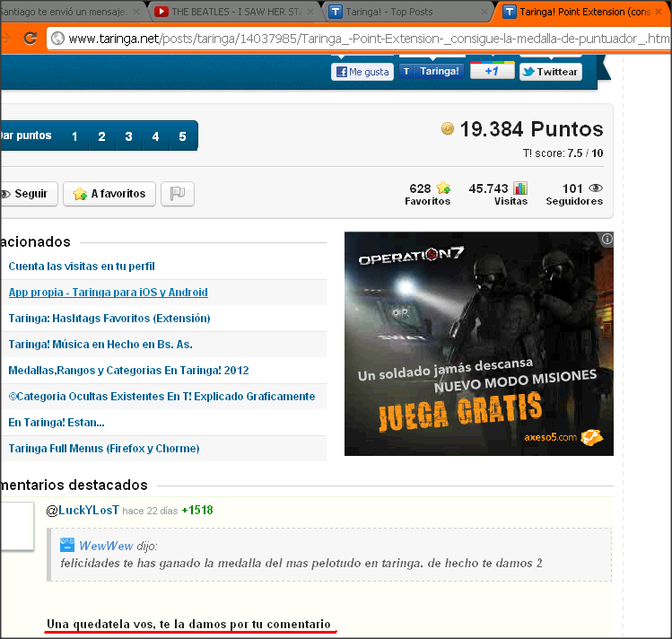Click the Twittear button
This screenshot has width=672, height=639.
point(551,72)
